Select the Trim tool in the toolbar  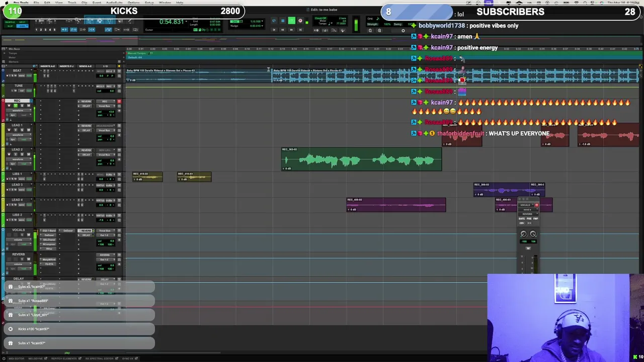pyautogui.click(x=91, y=21)
